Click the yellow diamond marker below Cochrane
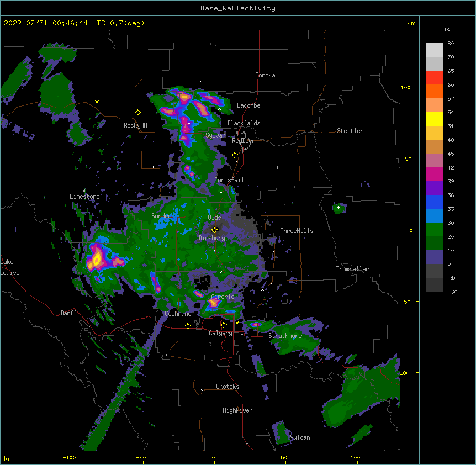 click(x=188, y=326)
